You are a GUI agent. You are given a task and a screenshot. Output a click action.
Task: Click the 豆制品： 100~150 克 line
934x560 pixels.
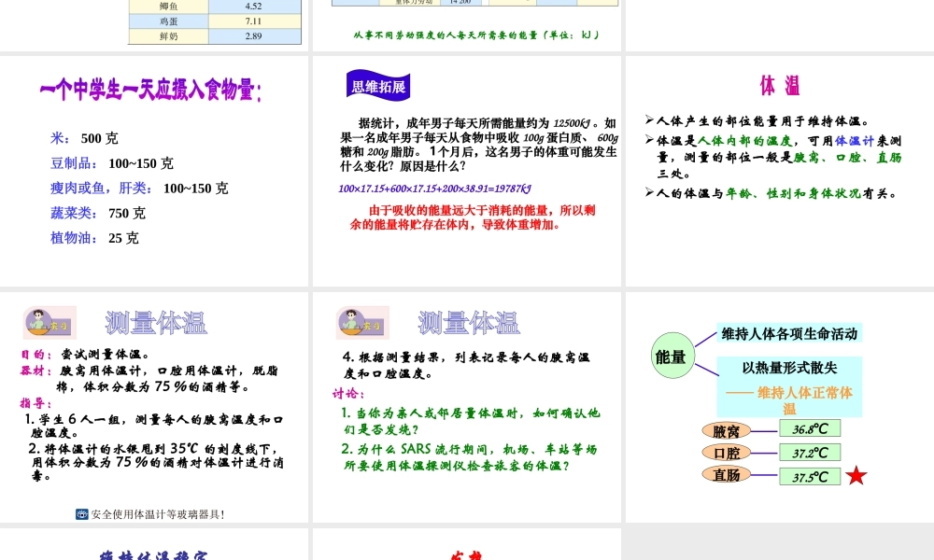click(x=112, y=163)
